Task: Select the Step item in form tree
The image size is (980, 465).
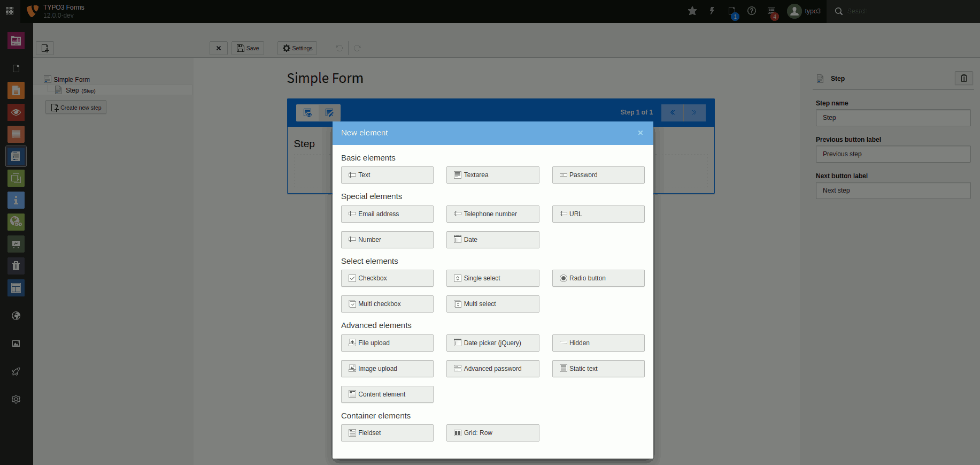Action: coord(72,90)
